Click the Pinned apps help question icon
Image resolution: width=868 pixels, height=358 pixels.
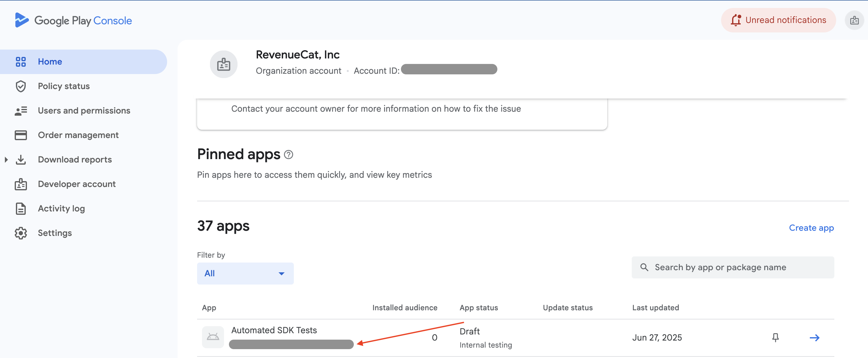[288, 155]
